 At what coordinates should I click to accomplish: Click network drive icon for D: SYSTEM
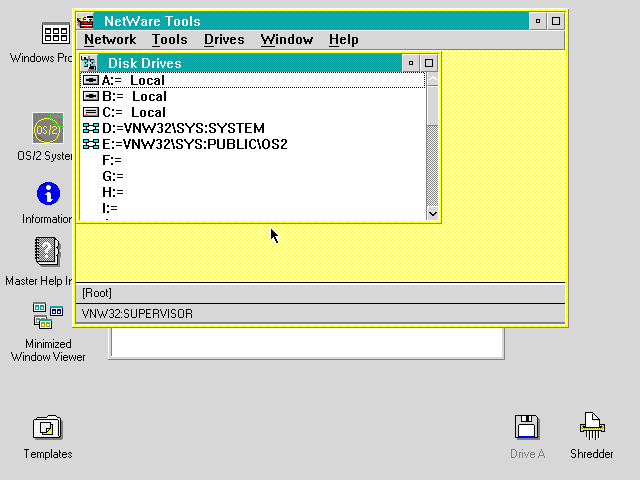91,128
